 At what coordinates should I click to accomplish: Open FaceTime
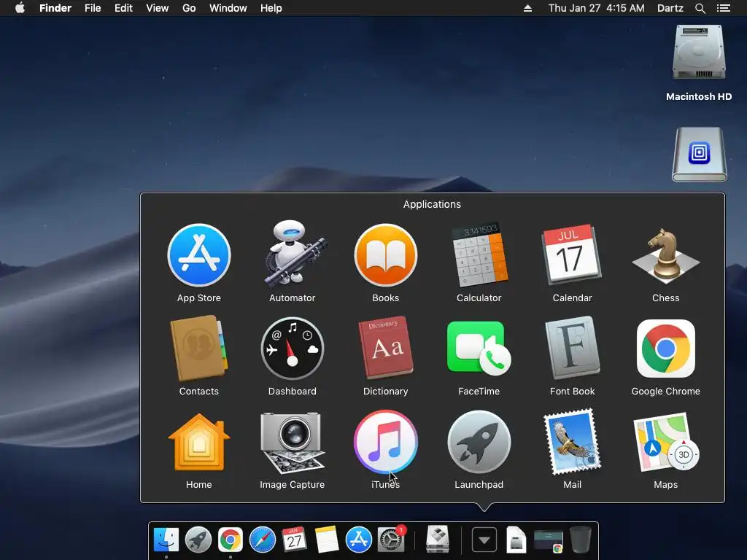[x=479, y=349]
